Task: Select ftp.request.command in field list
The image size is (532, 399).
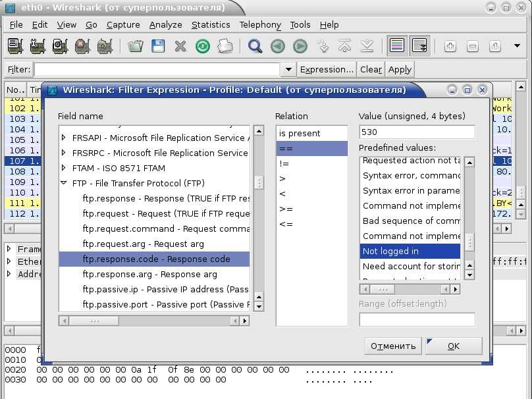Action: [165, 229]
